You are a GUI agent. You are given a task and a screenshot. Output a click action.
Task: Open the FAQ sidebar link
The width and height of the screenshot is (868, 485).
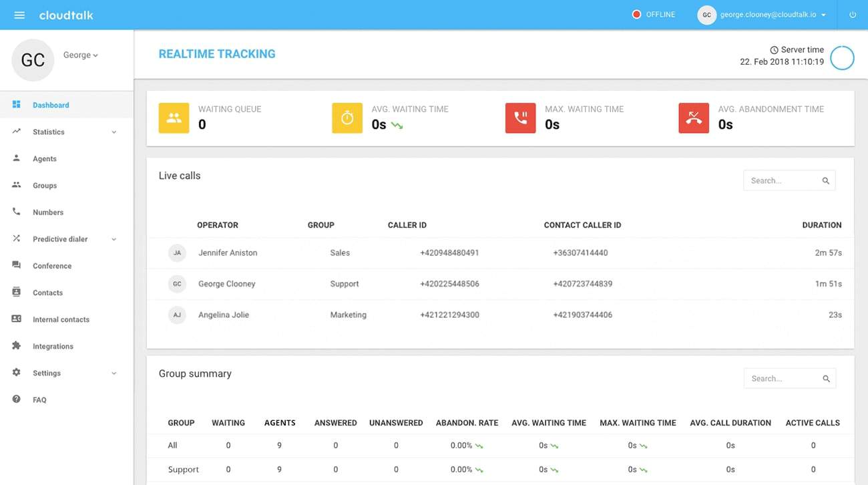pos(39,400)
